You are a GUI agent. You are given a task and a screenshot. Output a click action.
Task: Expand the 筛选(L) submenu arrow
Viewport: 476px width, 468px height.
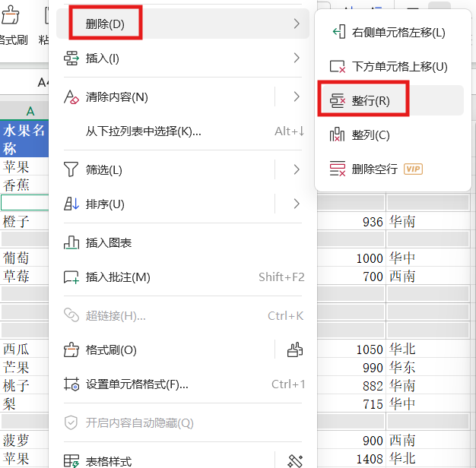(x=297, y=169)
